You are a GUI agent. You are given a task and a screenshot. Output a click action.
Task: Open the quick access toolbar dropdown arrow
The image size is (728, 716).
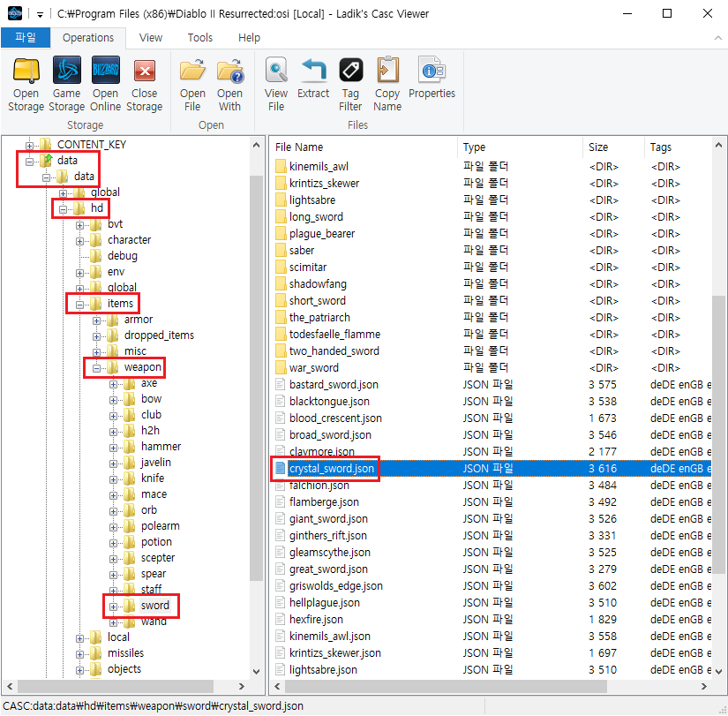pos(40,14)
